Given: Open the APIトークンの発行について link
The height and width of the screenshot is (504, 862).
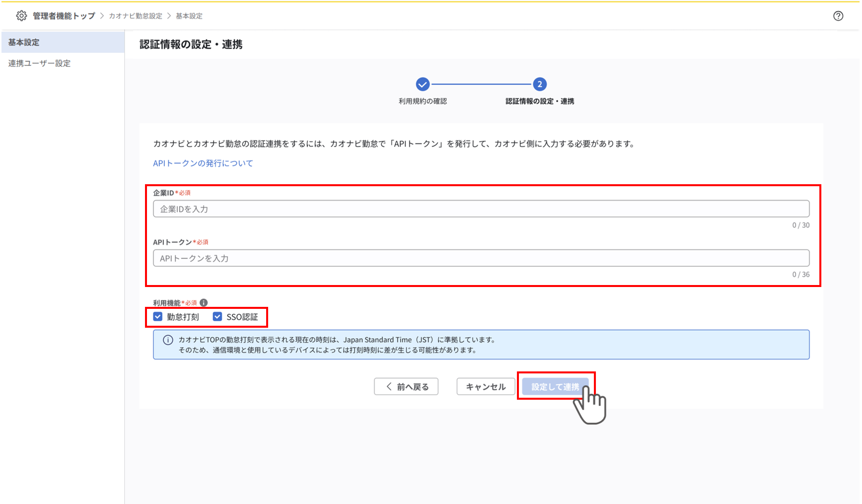Looking at the screenshot, I should coord(203,163).
